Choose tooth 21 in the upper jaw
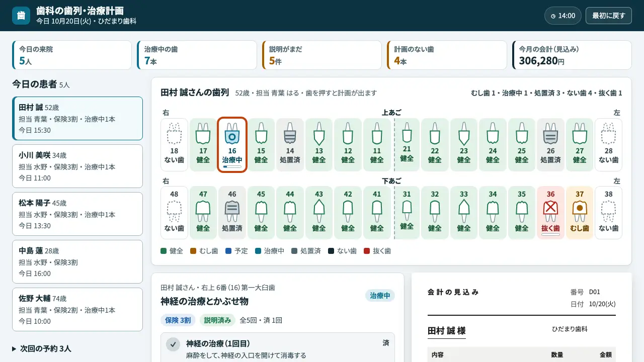 [x=407, y=145]
